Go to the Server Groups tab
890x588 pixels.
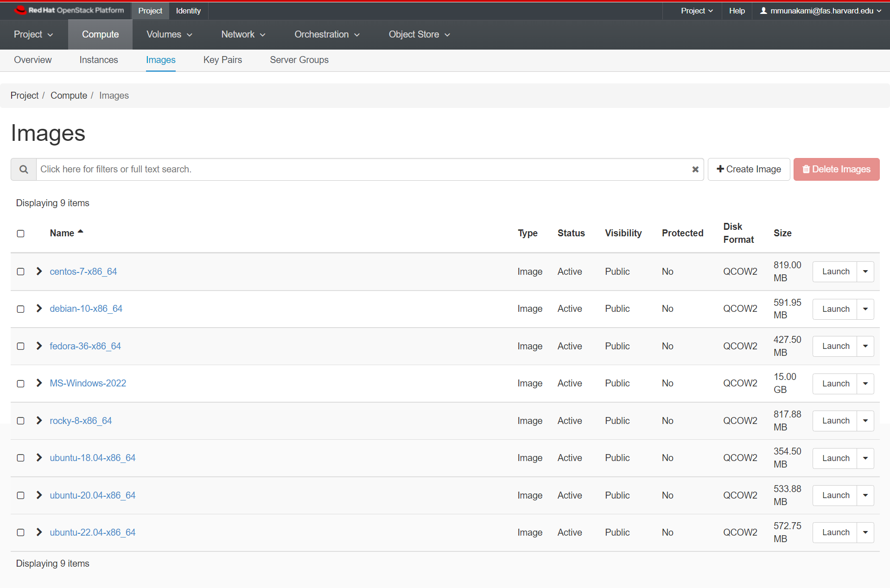click(x=299, y=60)
